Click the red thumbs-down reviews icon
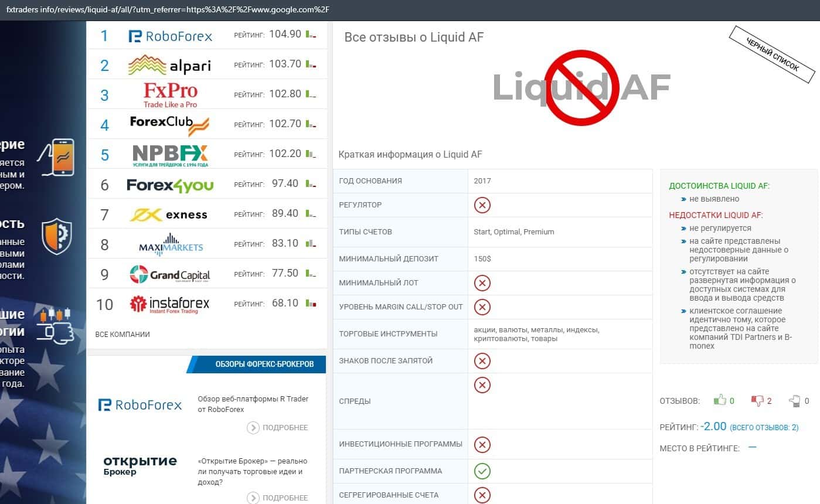Viewport: 820px width, 504px height. [x=757, y=400]
